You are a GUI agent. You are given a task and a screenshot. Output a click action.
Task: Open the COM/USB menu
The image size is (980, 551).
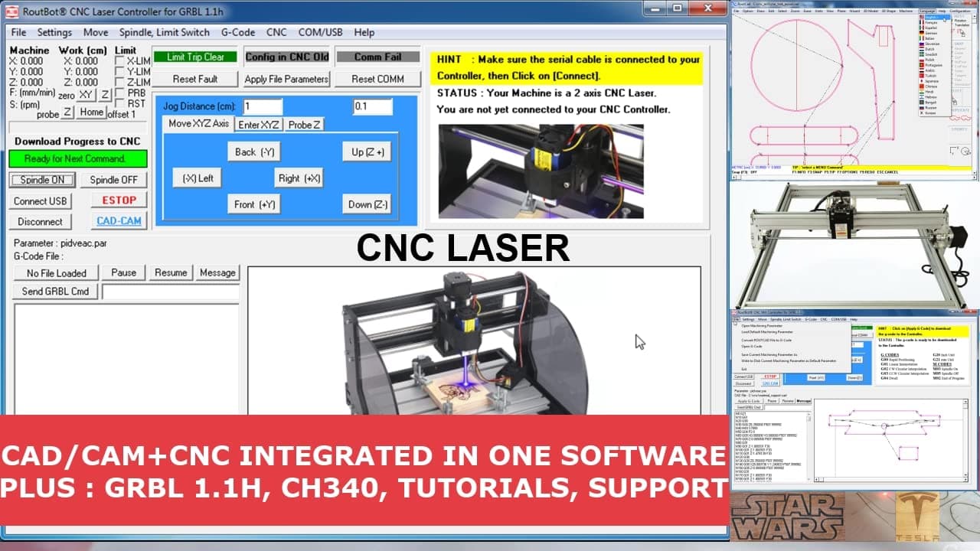(x=321, y=32)
